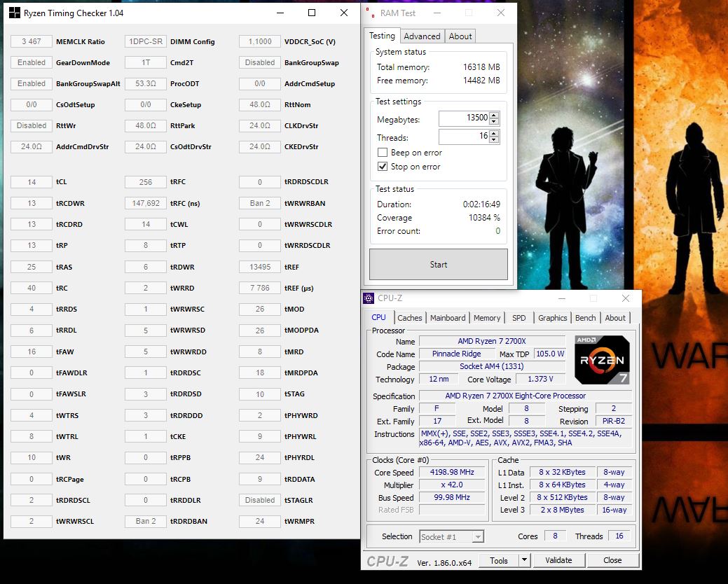Uncheck the Stop on error checkbox
Screen dimensions: 728x584
(x=383, y=167)
